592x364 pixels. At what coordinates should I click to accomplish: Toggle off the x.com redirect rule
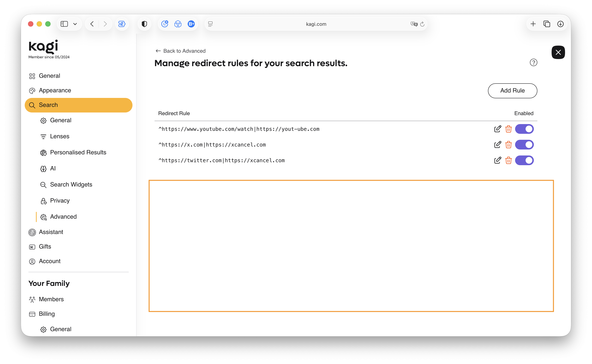(x=524, y=145)
